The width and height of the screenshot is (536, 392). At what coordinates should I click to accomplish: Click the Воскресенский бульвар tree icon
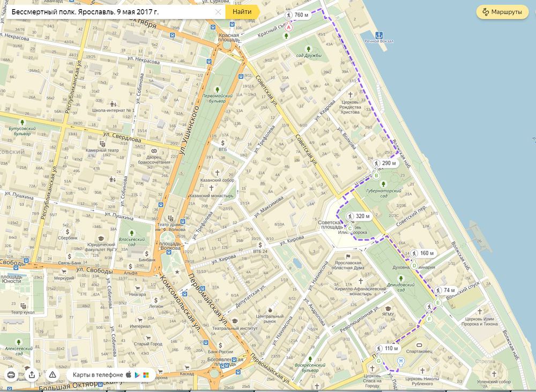pyautogui.click(x=310, y=359)
